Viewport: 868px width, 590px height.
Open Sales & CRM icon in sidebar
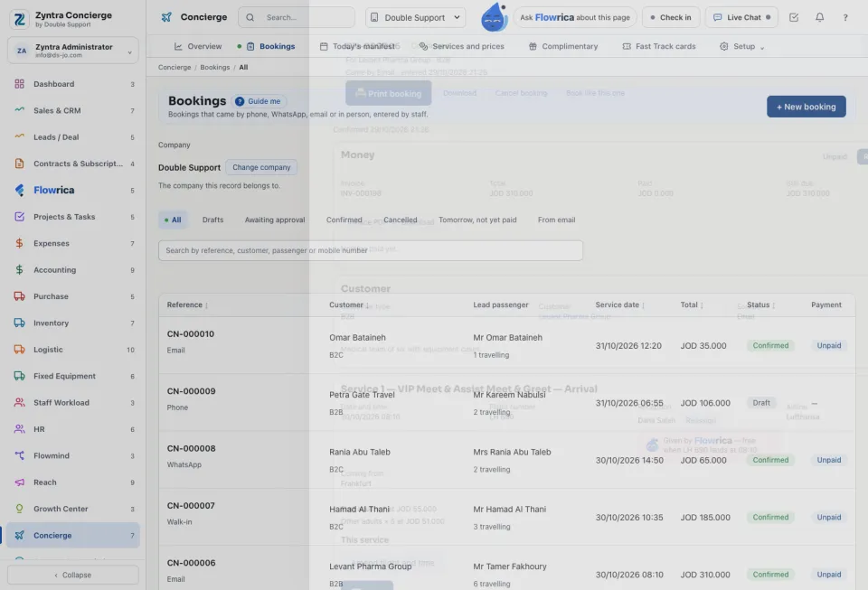tap(19, 110)
